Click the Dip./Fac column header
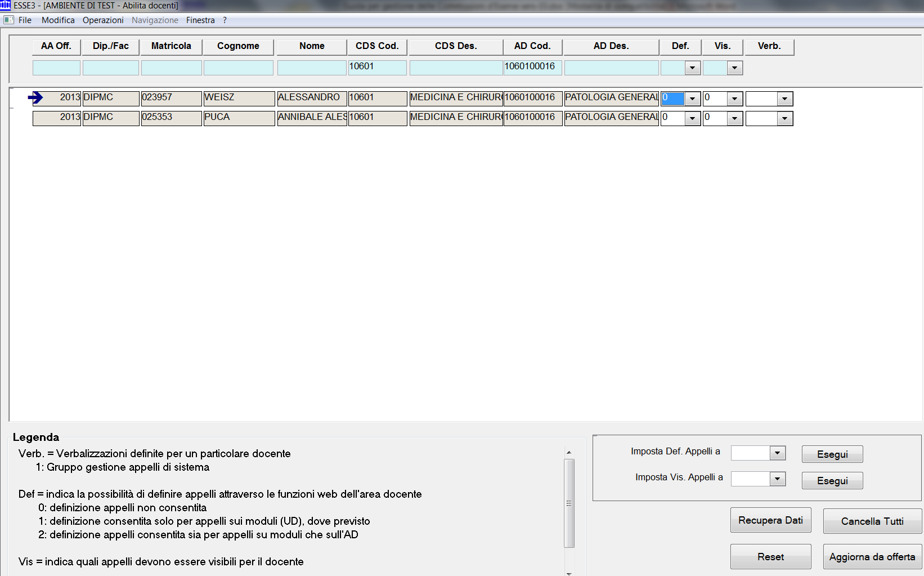Image resolution: width=924 pixels, height=576 pixels. (111, 46)
